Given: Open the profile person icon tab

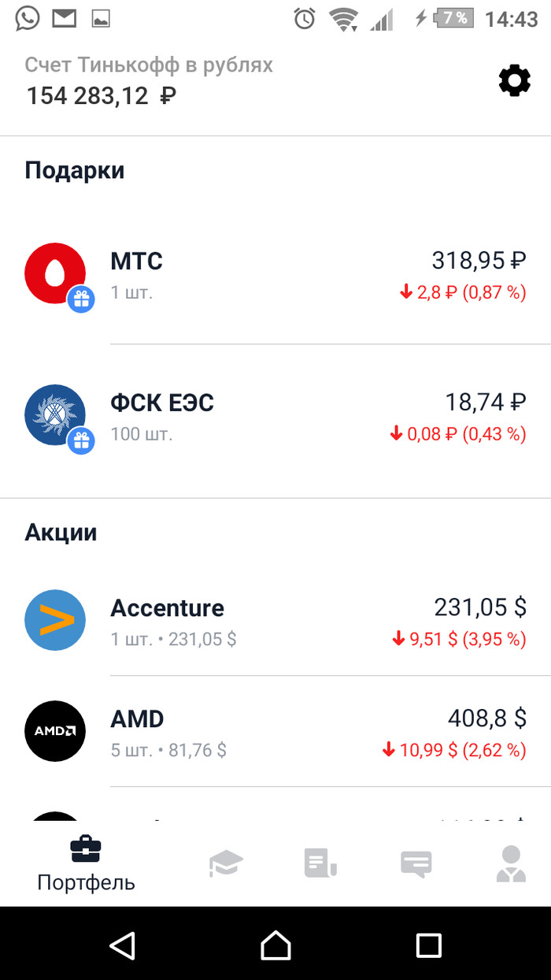Looking at the screenshot, I should tap(511, 863).
